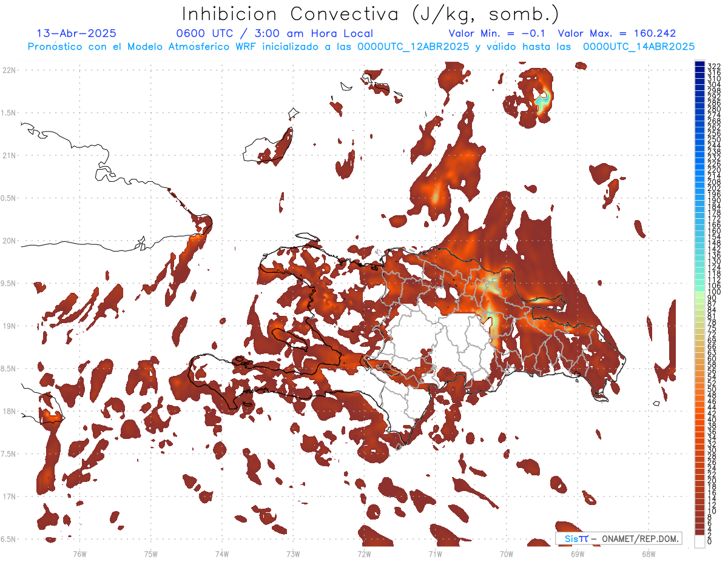Pick the dark navy swatch at the top of the colorbar
This screenshot has height=562, width=728.
tap(699, 63)
